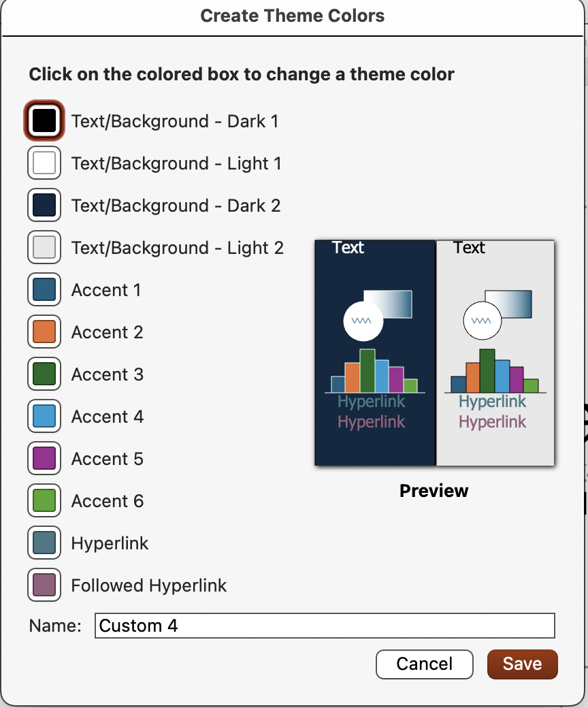Image resolution: width=588 pixels, height=708 pixels.
Task: Save the custom theme colors
Action: tap(522, 664)
